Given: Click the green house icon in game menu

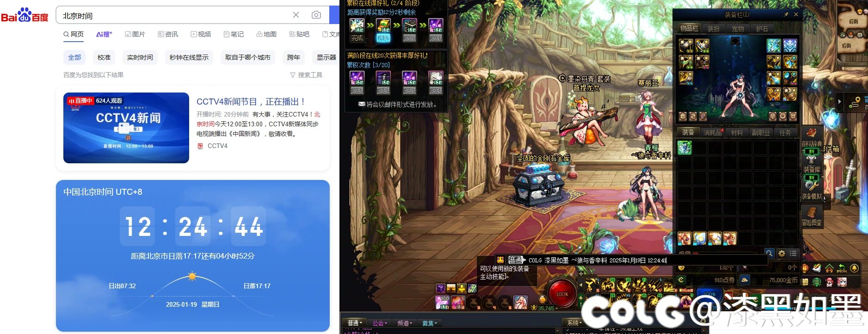Looking at the screenshot, I should coord(829,268).
